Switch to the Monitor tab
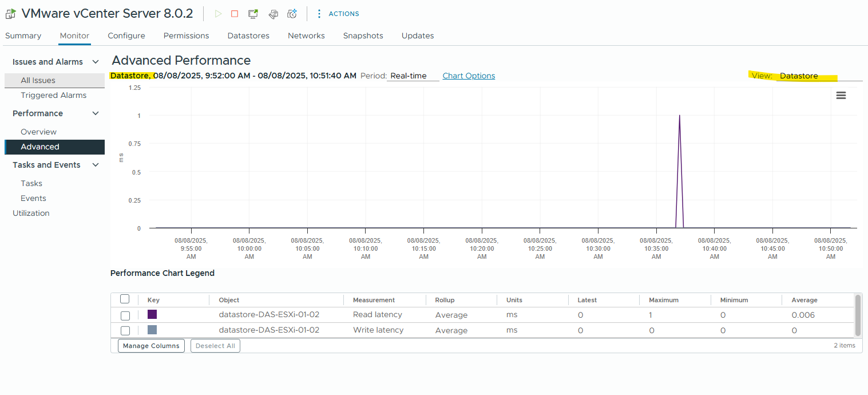Viewport: 868px width, 395px height. tap(74, 35)
